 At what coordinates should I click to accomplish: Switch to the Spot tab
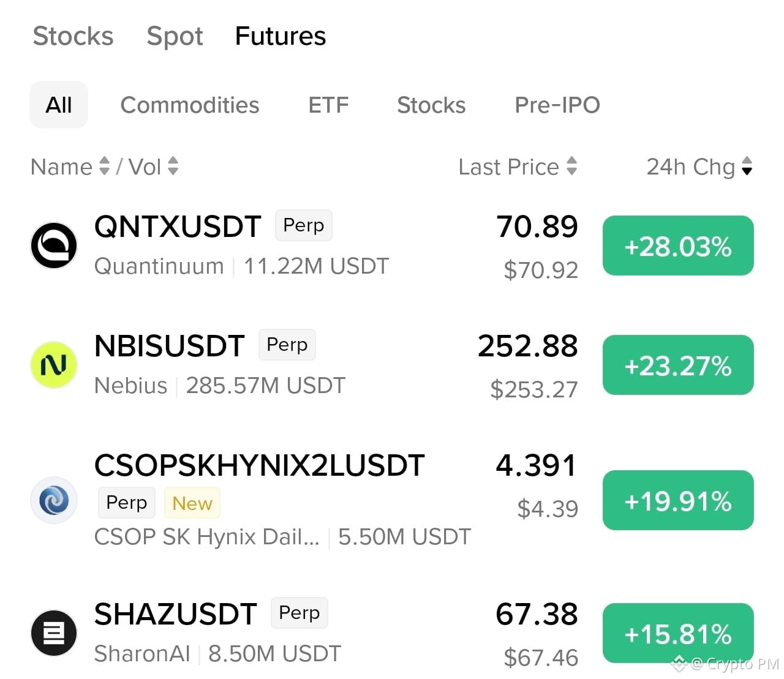coord(175,36)
